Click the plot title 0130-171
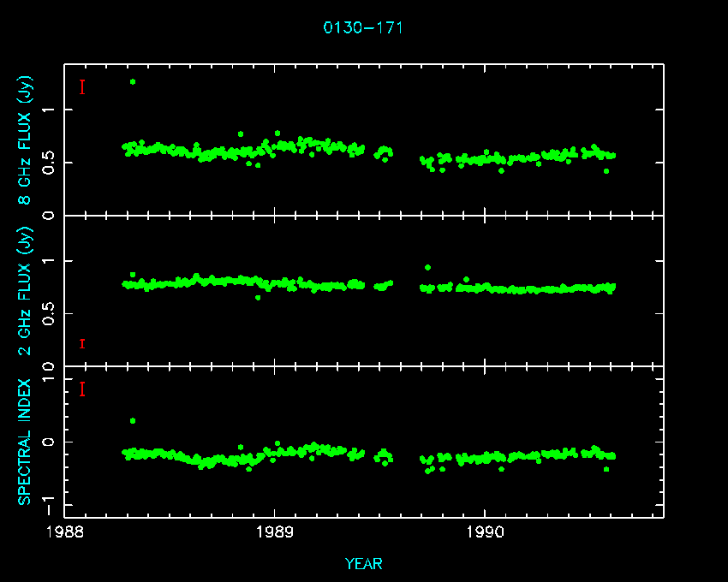Viewport: 728px width, 582px height. (x=363, y=27)
